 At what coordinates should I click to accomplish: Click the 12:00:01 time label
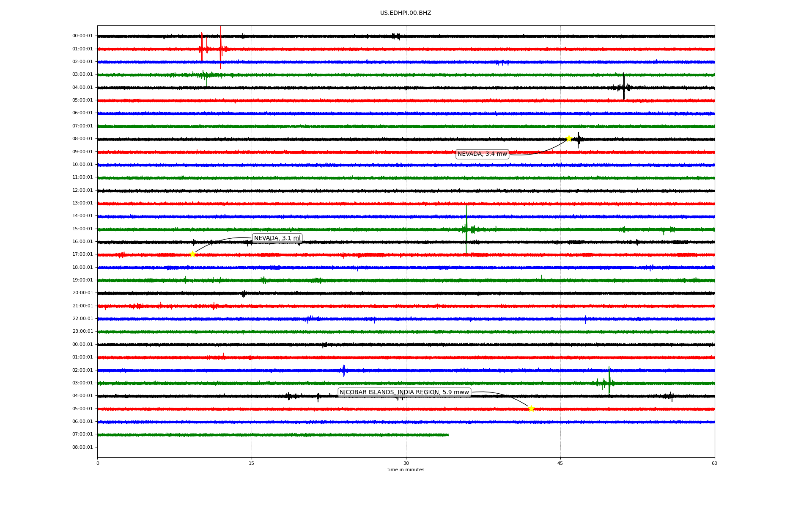(x=82, y=190)
